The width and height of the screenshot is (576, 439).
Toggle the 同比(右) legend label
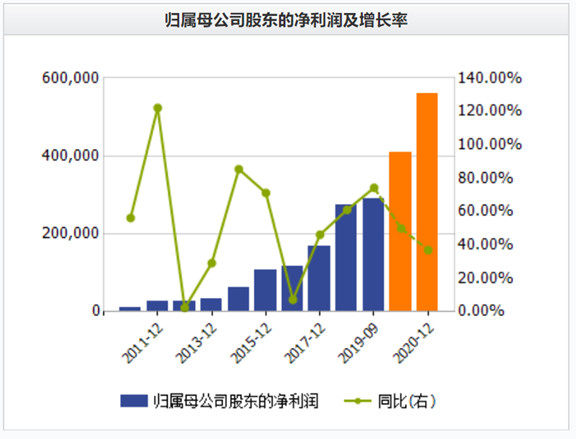click(x=407, y=401)
